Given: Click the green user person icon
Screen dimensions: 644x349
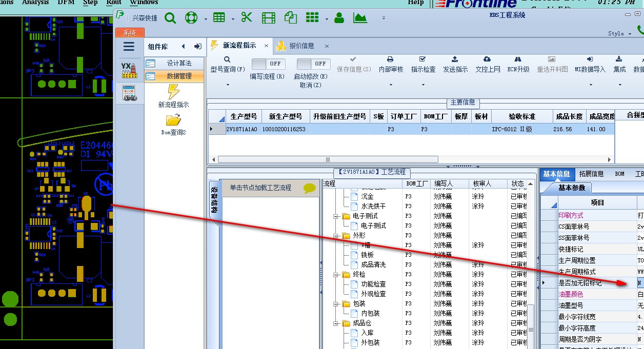Looking at the screenshot, I should click(x=339, y=18).
